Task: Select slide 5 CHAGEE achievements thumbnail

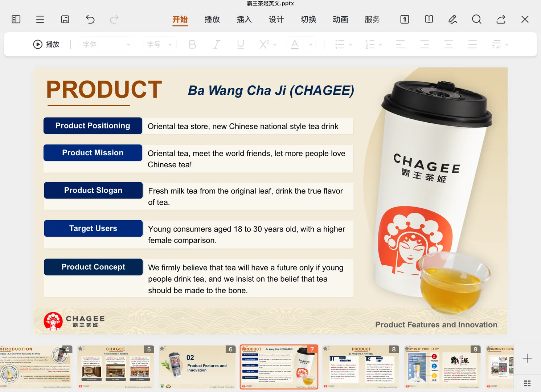Action: pos(115,367)
